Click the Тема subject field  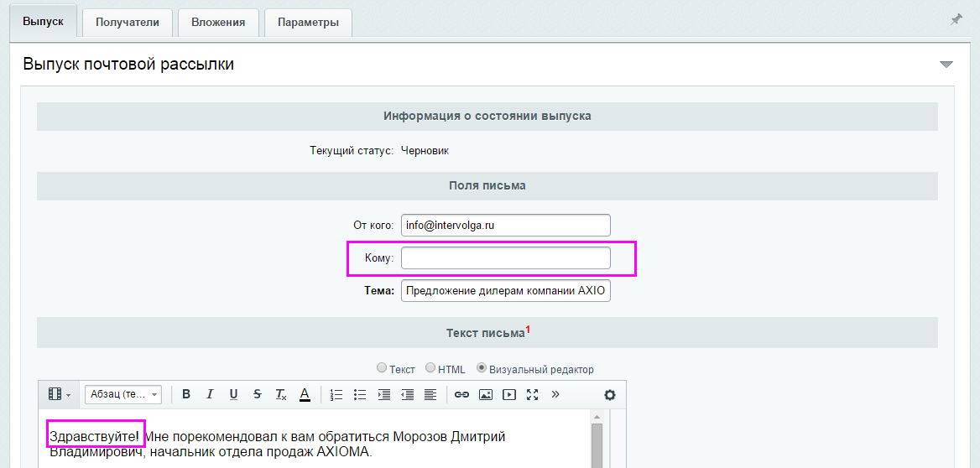click(x=506, y=290)
